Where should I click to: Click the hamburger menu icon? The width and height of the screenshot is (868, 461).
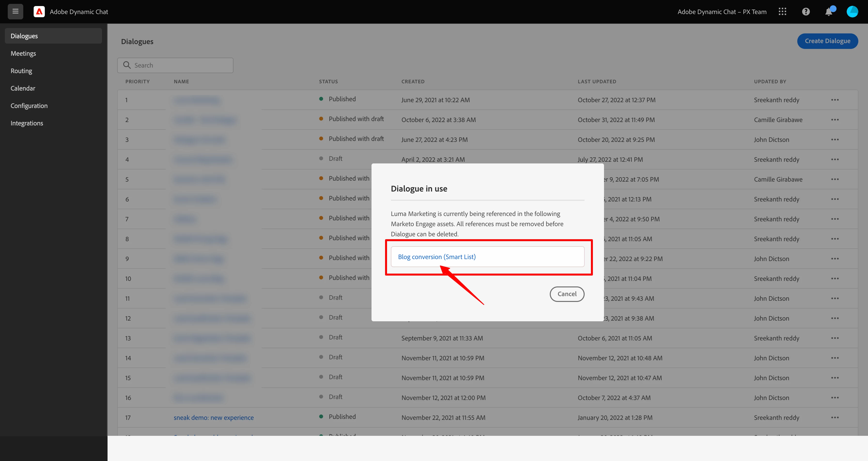15,11
